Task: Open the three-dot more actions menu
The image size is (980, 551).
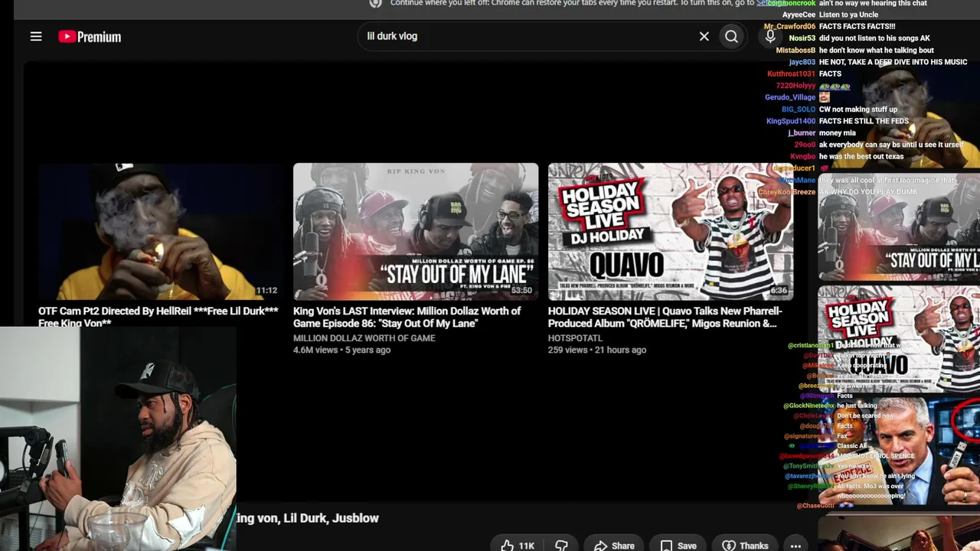Action: (x=795, y=546)
